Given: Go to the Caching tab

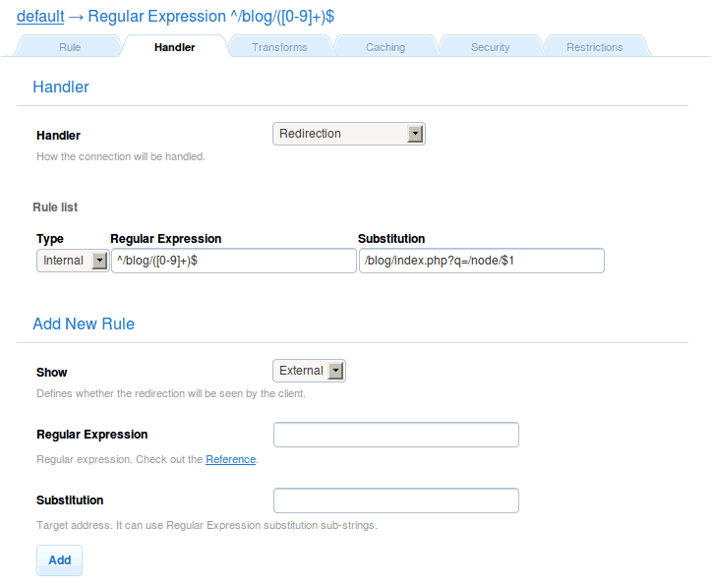Looking at the screenshot, I should (385, 47).
